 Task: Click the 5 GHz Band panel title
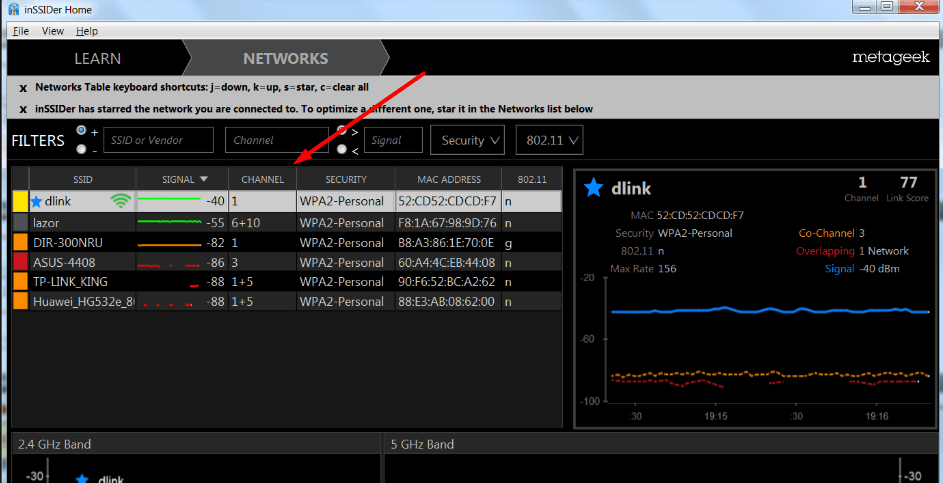(x=422, y=445)
